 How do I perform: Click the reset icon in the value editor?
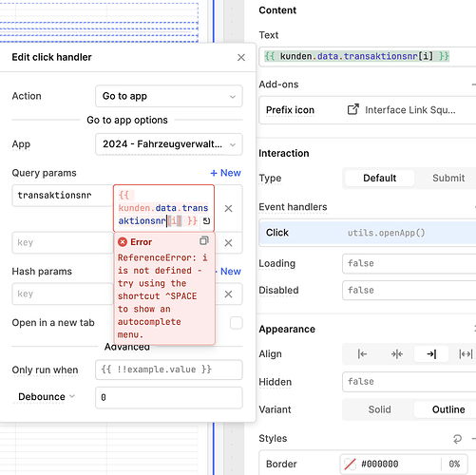206,220
